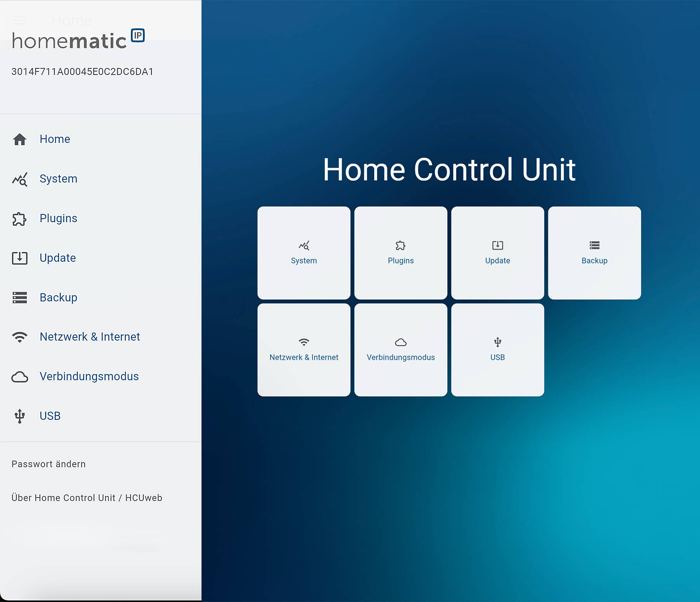
Task: Open the System dashboard tile label
Action: (x=304, y=261)
